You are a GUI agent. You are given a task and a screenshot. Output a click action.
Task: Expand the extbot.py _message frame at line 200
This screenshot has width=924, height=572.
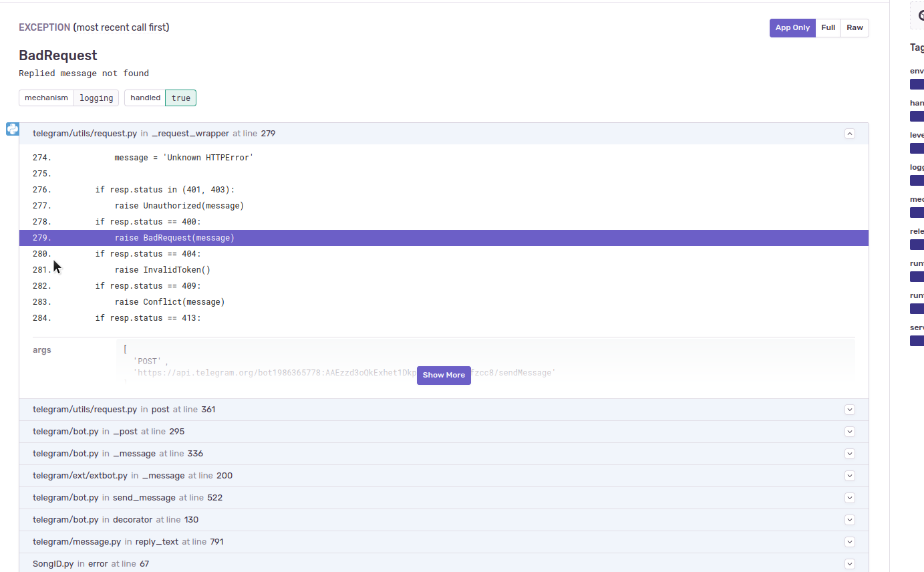850,476
